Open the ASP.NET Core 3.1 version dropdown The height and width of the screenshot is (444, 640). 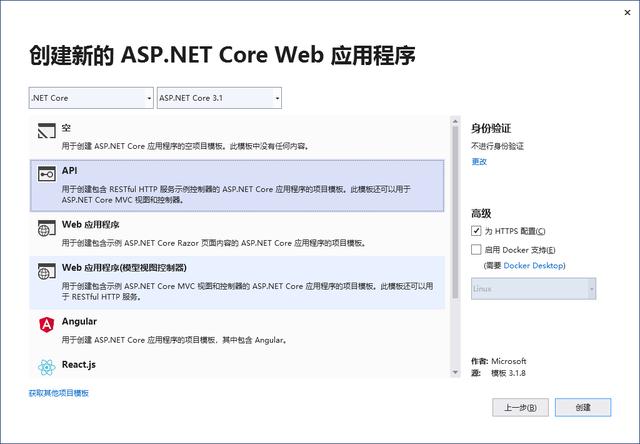(x=219, y=98)
